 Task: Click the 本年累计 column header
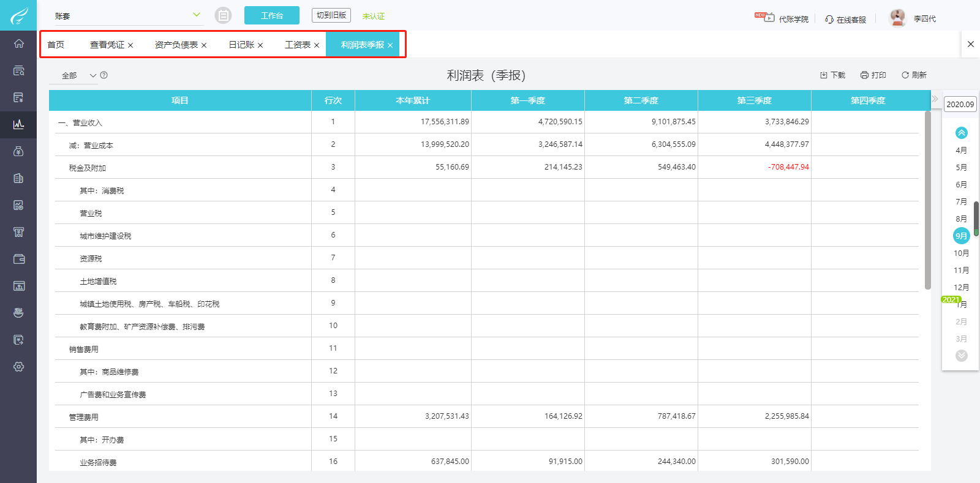click(413, 100)
